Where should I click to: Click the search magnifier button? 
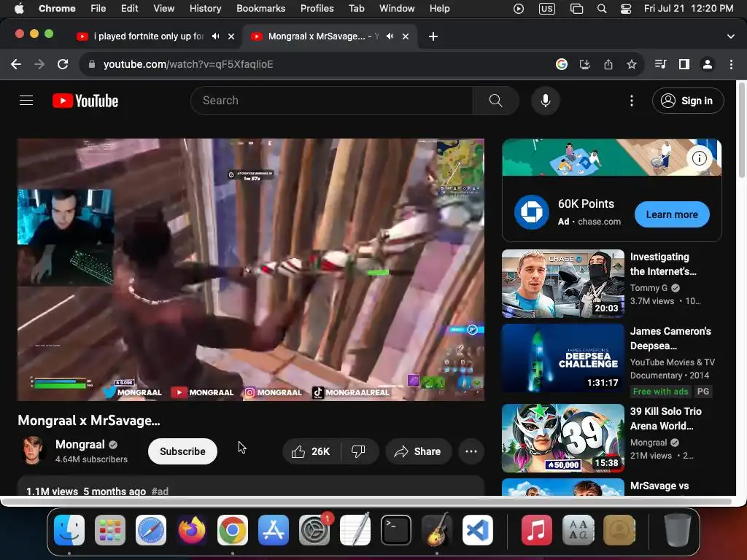coord(495,101)
